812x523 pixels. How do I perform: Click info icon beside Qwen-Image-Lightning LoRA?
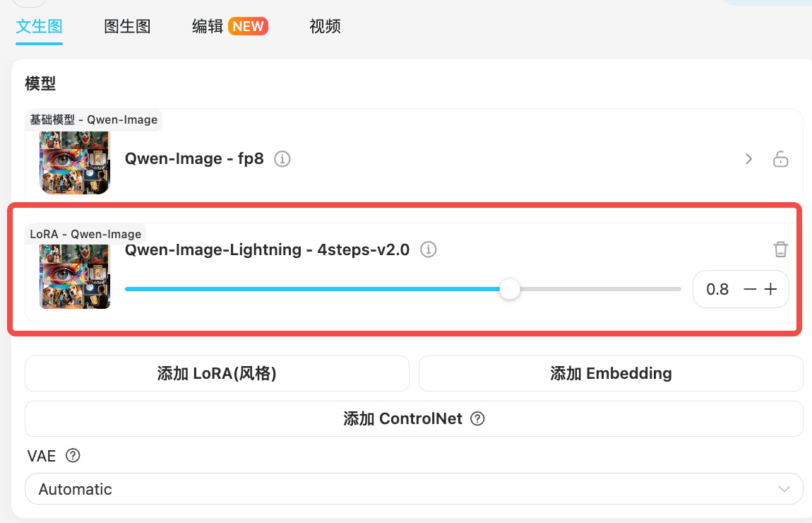point(429,249)
